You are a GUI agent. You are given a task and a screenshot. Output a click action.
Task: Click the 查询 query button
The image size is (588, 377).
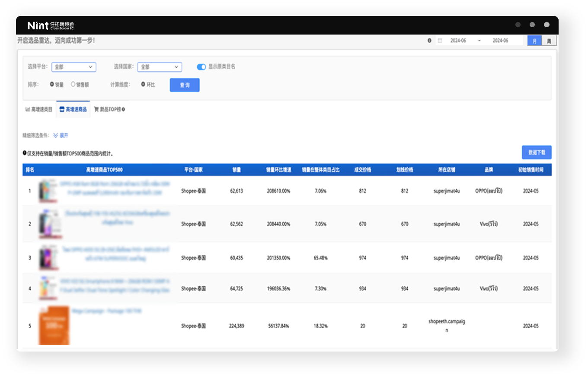[x=185, y=85]
